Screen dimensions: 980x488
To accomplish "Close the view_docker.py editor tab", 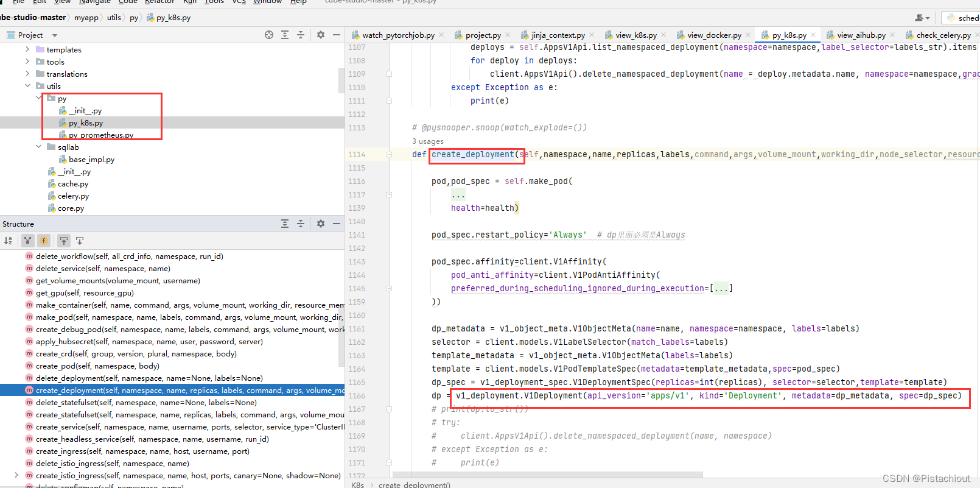I will click(x=748, y=35).
